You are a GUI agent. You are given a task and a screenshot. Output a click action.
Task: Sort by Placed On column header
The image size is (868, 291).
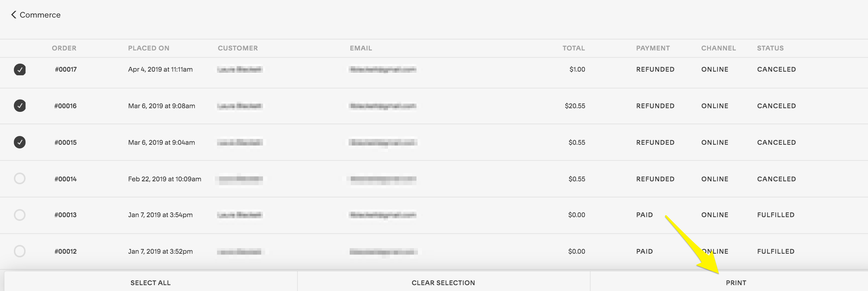149,48
